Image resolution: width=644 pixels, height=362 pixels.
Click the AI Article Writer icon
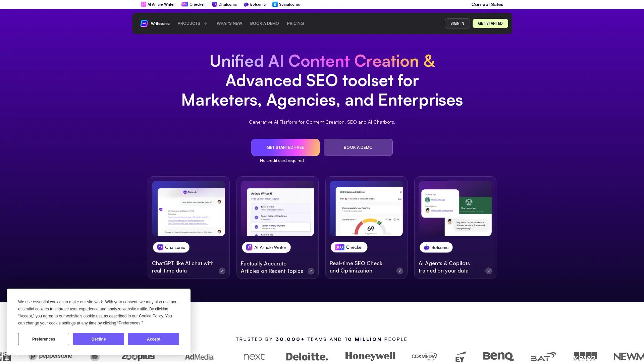click(x=143, y=4)
